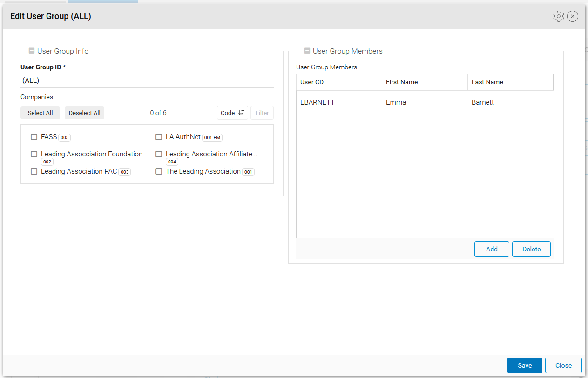Toggle the Code sort order button

pyautogui.click(x=232, y=113)
